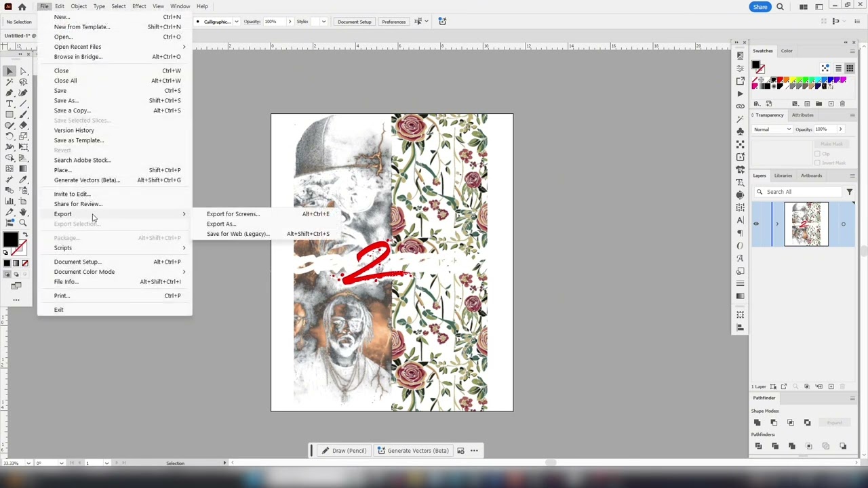This screenshot has height=488, width=868.
Task: Click the Search All layers field
Action: pyautogui.click(x=800, y=192)
